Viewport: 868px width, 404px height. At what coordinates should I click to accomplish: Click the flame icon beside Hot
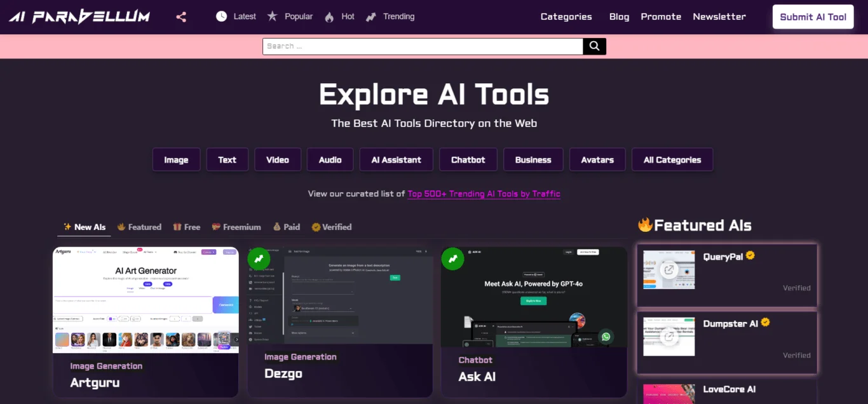(329, 17)
